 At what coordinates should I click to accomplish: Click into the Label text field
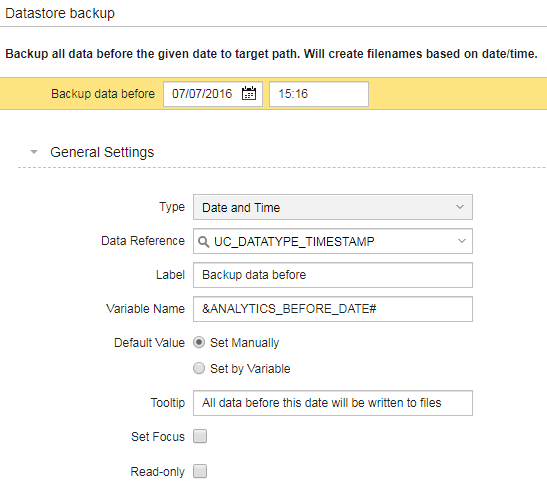(333, 275)
